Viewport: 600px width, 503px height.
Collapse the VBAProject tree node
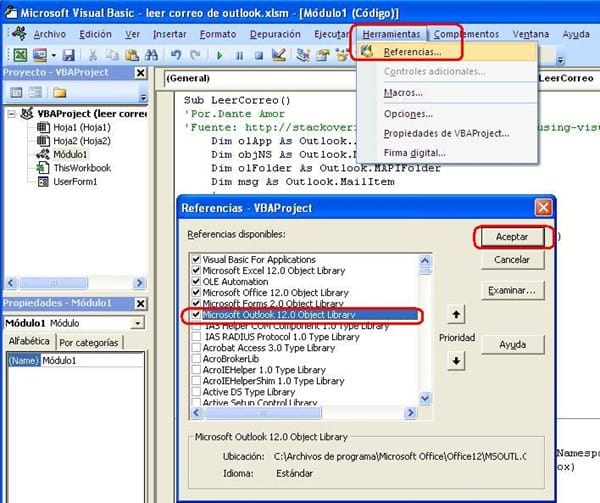pos(11,114)
